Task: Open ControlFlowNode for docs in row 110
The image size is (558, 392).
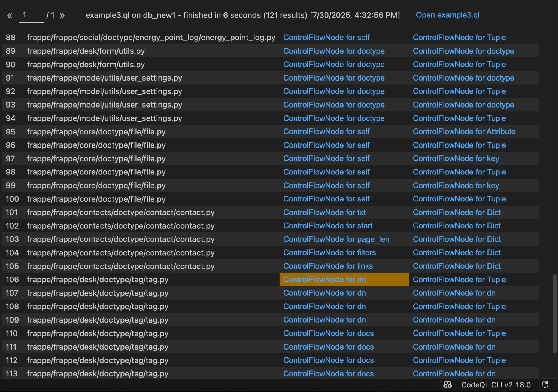Action: [328, 333]
